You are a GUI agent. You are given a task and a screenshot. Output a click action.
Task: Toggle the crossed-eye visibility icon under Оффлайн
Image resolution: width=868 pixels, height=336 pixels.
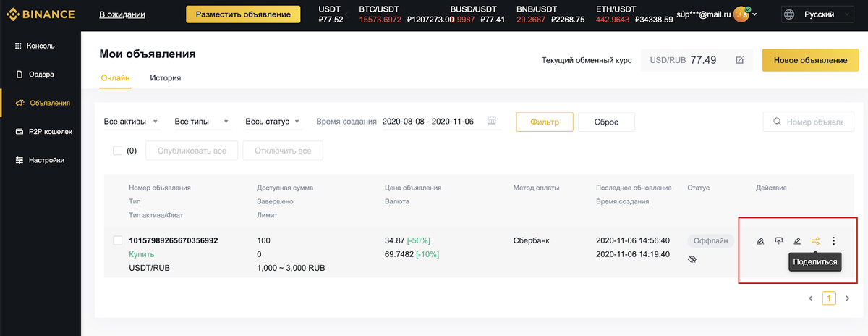click(x=692, y=259)
